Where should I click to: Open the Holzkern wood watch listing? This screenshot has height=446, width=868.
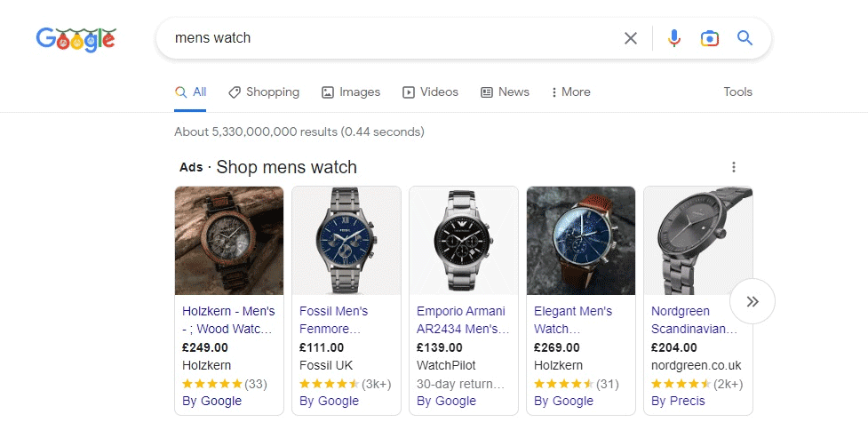(228, 320)
